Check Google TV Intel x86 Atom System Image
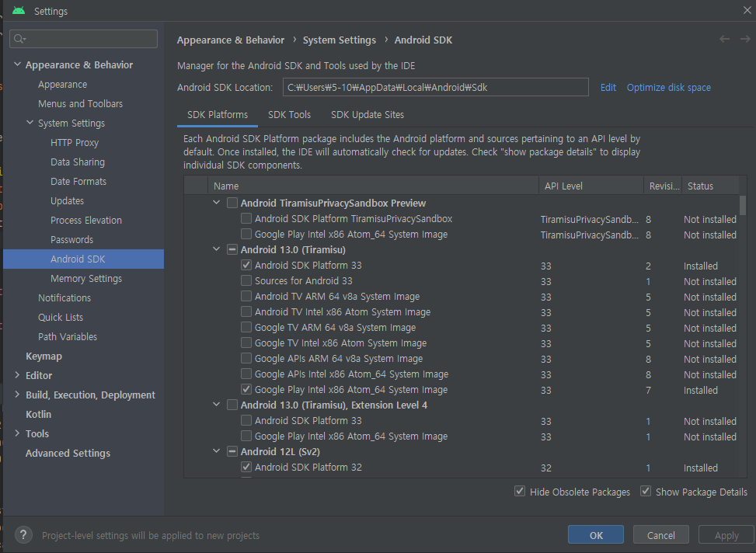 tap(246, 343)
